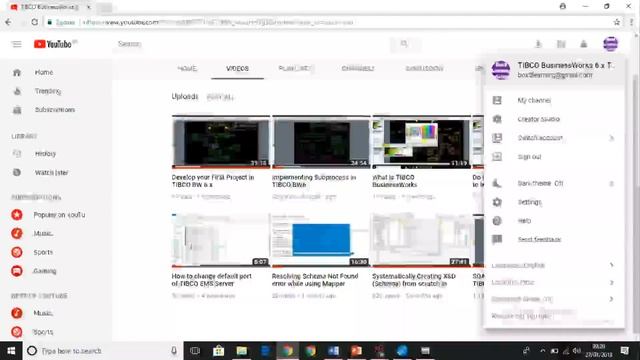Click the Subscriptions sidebar icon
Image resolution: width=640 pixels, height=360 pixels.
[x=17, y=110]
